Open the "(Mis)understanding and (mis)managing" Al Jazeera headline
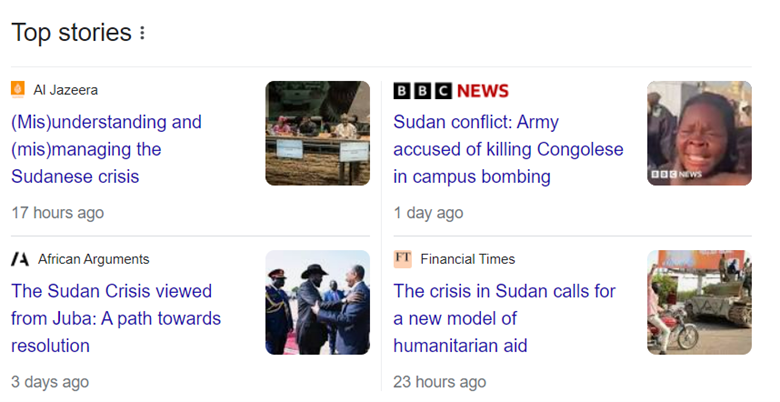This screenshot has height=402, width=780. [x=106, y=149]
